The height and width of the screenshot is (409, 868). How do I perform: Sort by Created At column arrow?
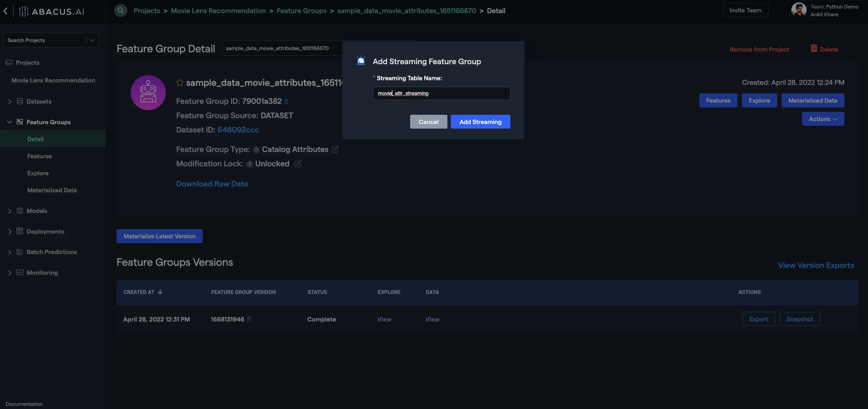[160, 292]
